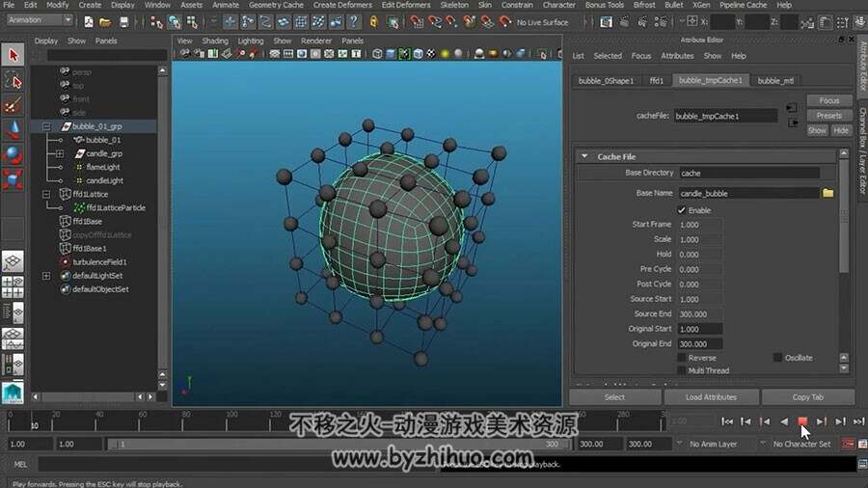Click the Presets button
Viewport: 868px width, 488px height.
tap(829, 116)
